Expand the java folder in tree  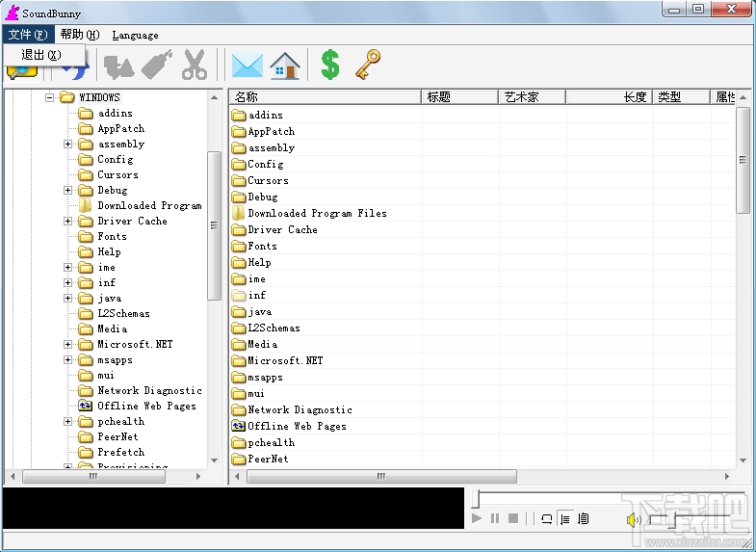[67, 298]
